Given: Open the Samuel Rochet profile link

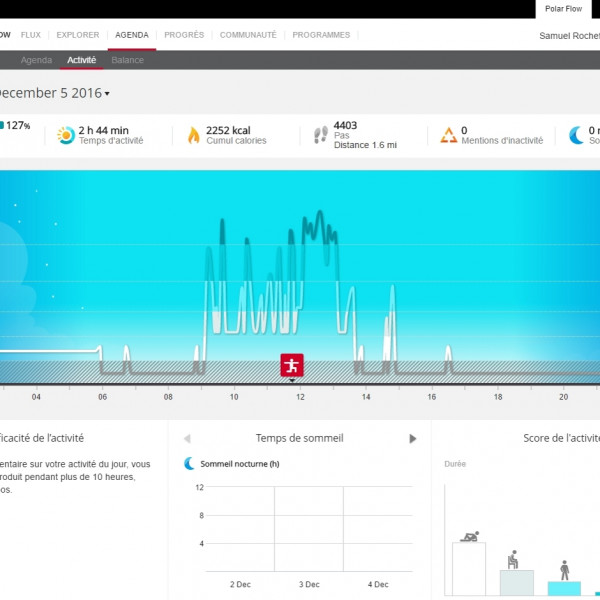Looking at the screenshot, I should [568, 36].
